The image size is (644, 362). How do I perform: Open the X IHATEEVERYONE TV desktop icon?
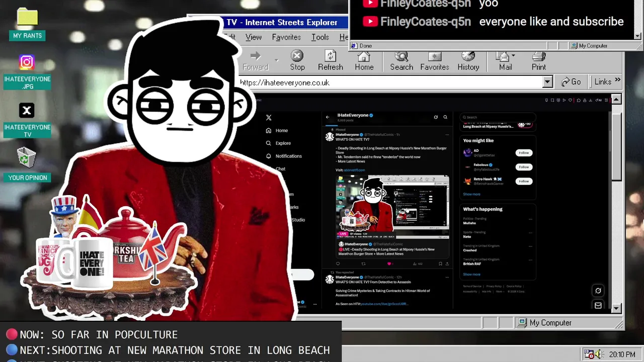[x=27, y=121]
